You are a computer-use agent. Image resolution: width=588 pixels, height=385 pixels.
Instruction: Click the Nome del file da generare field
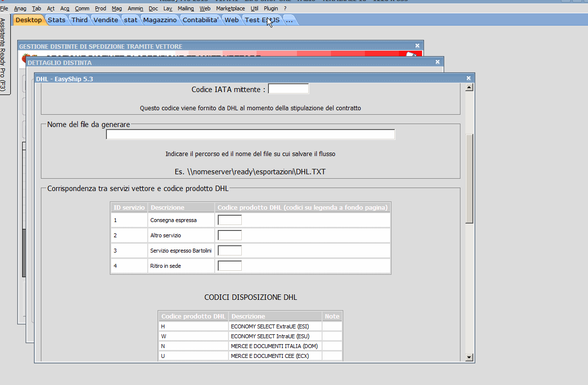(251, 134)
